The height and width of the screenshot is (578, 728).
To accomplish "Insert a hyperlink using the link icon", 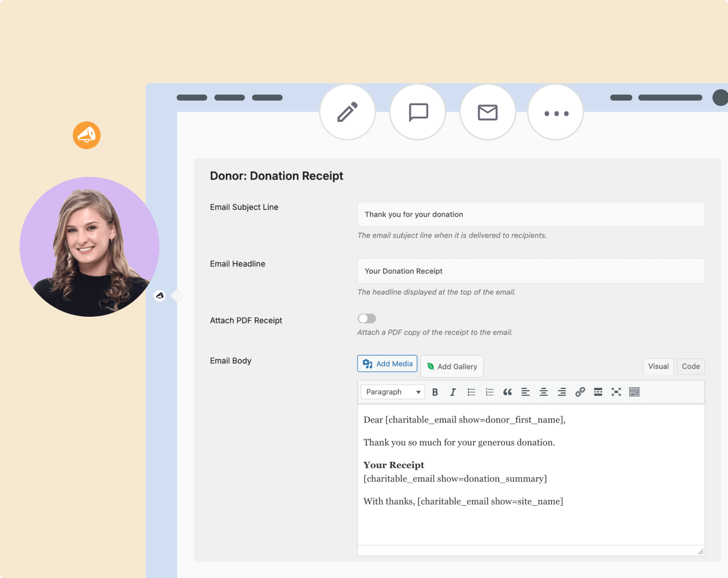I will coord(580,392).
